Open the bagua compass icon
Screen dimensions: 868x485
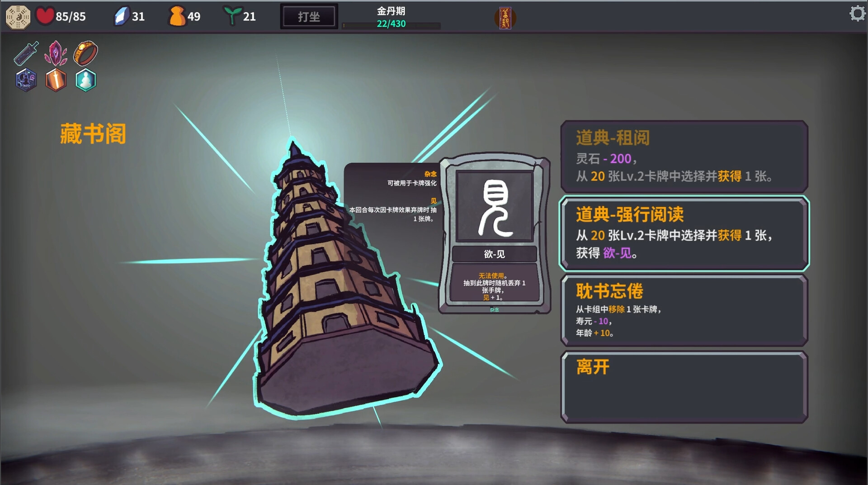point(18,17)
